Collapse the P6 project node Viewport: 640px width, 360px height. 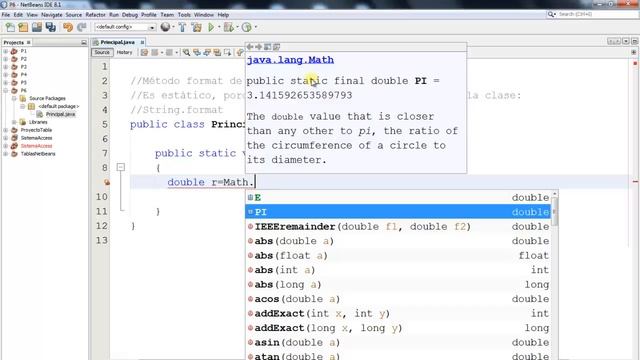[6, 91]
